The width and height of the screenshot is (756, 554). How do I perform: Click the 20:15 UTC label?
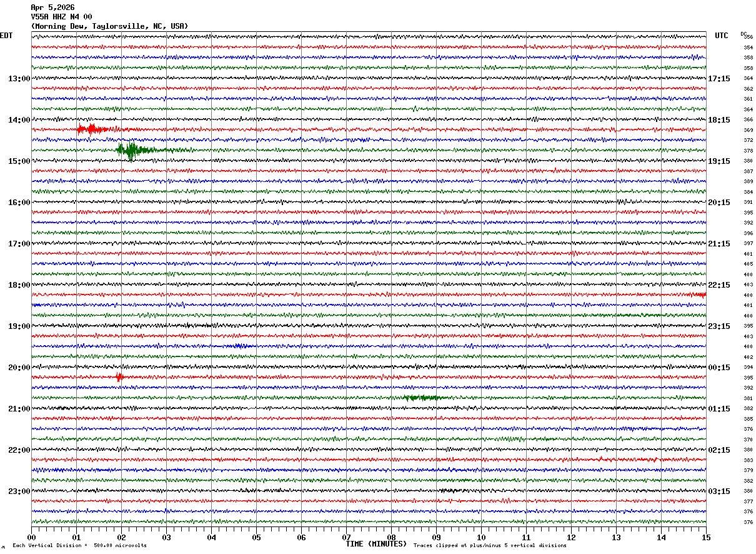click(719, 203)
